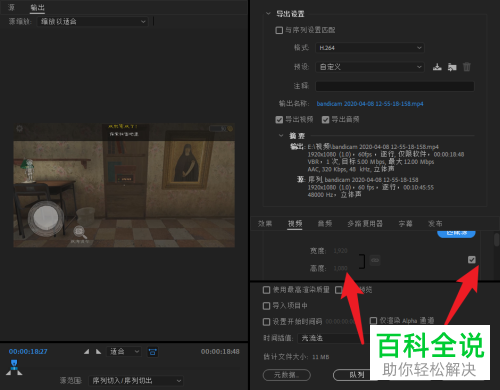The height and width of the screenshot is (390, 500).
Task: Uncheck the 导出音频 checkbox
Action: click(325, 120)
